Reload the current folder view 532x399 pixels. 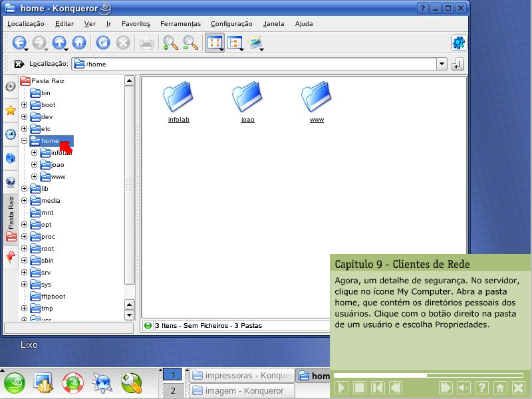click(x=103, y=43)
